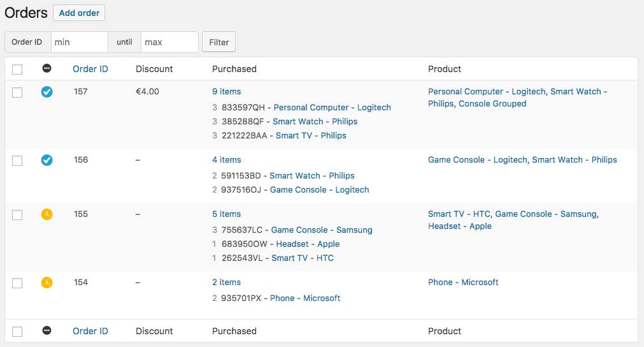Click the order number 155
Screen dimensions: 644x347
(x=81, y=214)
